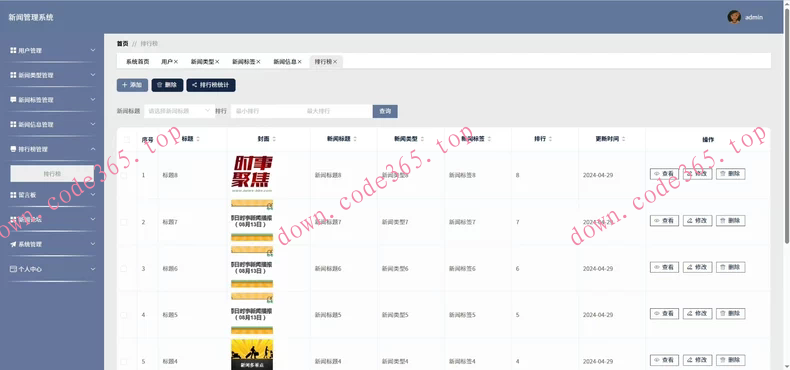790x370 pixels.
Task: Click the 首页 breadcrumb link
Action: (122, 44)
